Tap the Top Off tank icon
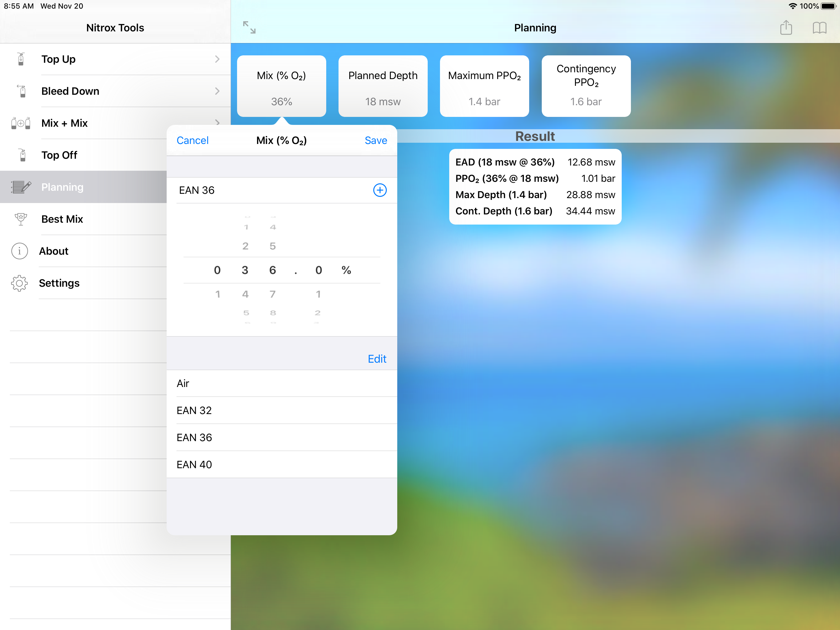The image size is (840, 630). [22, 155]
